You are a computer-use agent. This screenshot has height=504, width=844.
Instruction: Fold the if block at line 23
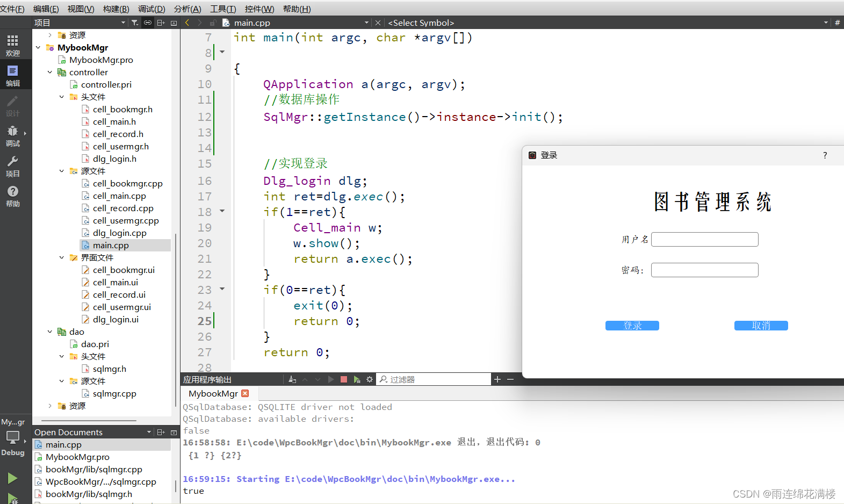(x=222, y=289)
